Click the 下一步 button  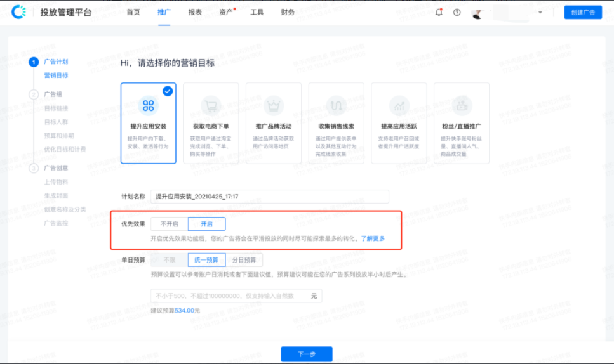(307, 354)
